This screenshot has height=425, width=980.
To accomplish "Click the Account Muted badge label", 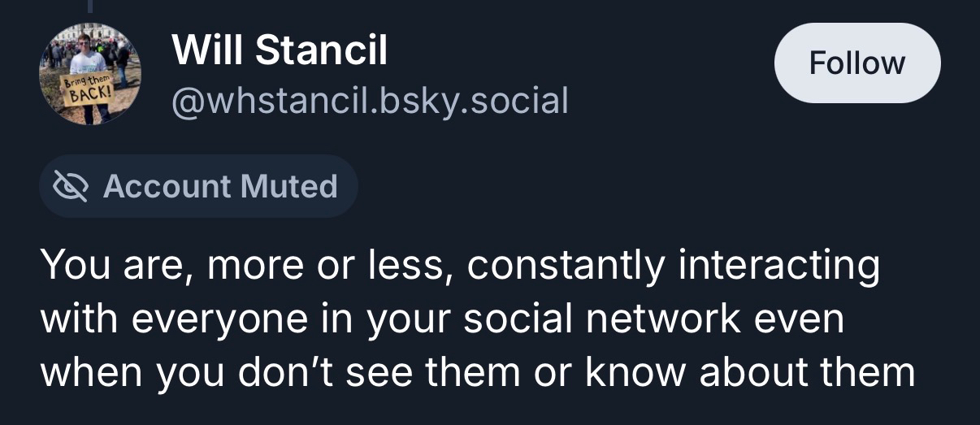I will [x=219, y=187].
